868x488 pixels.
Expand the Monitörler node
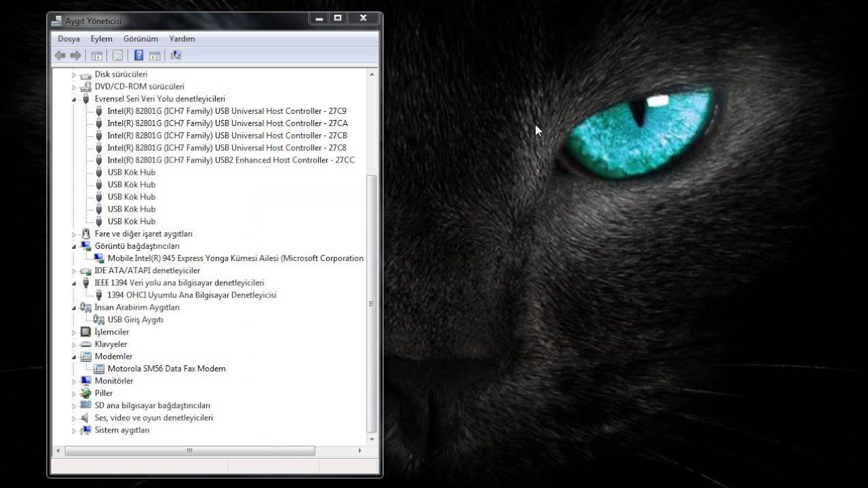point(75,381)
